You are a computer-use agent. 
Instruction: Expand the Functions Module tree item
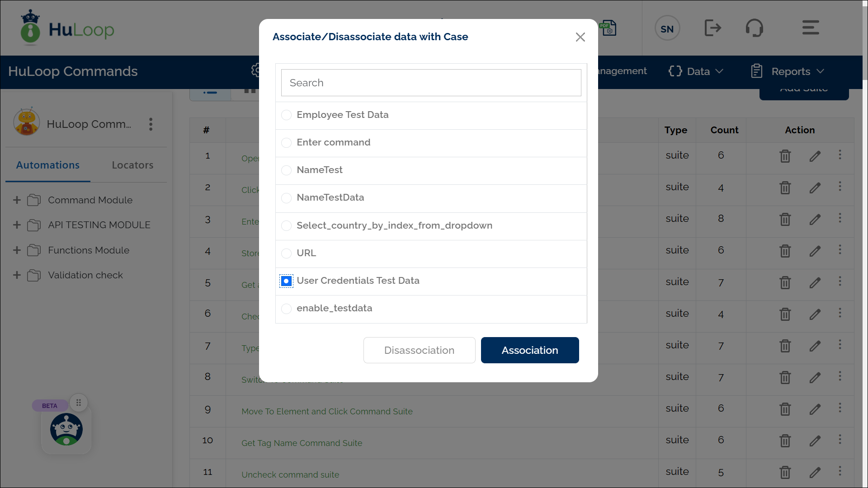(17, 250)
